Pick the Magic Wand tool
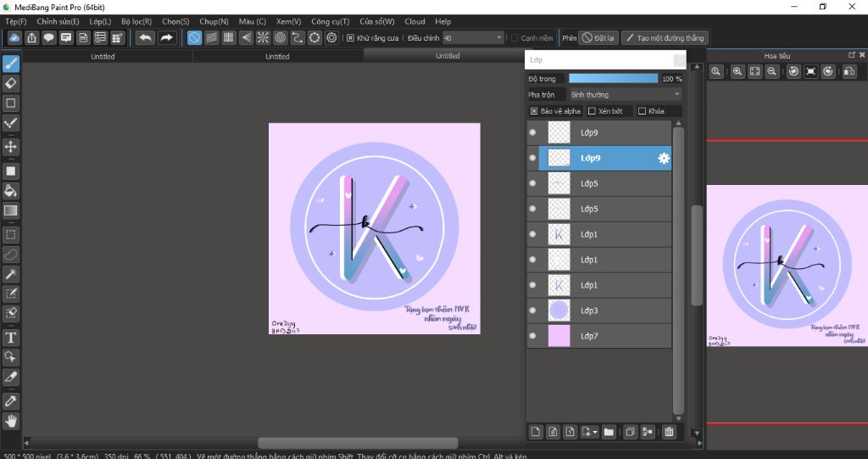Screen dimensions: 868x459 point(11,273)
